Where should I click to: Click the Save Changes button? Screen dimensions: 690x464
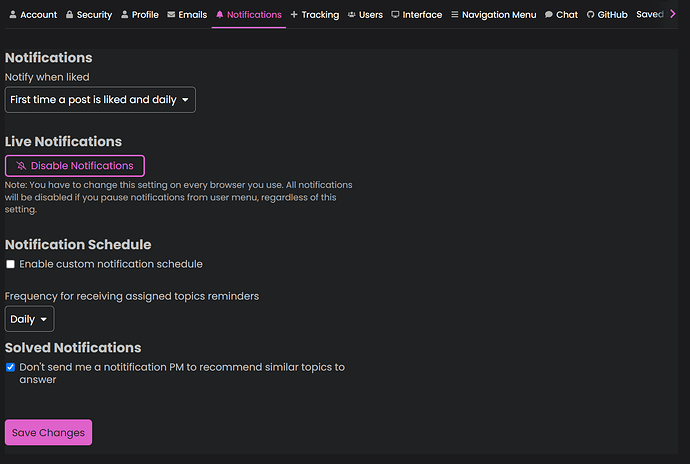48,432
